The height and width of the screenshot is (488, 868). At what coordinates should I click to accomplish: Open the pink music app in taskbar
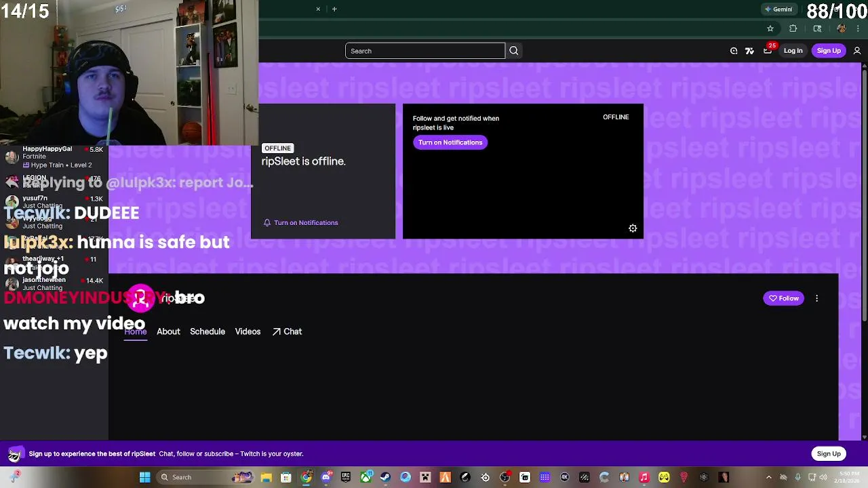pos(644,477)
